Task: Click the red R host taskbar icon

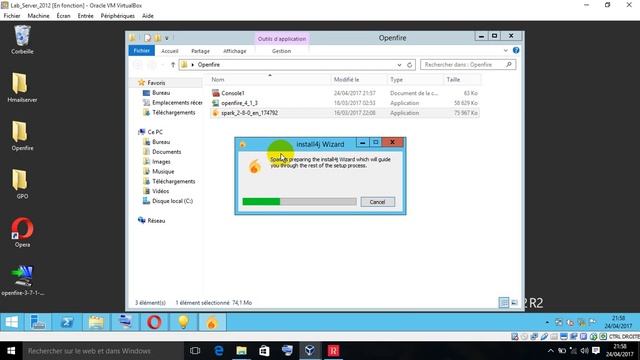Action: point(333,351)
